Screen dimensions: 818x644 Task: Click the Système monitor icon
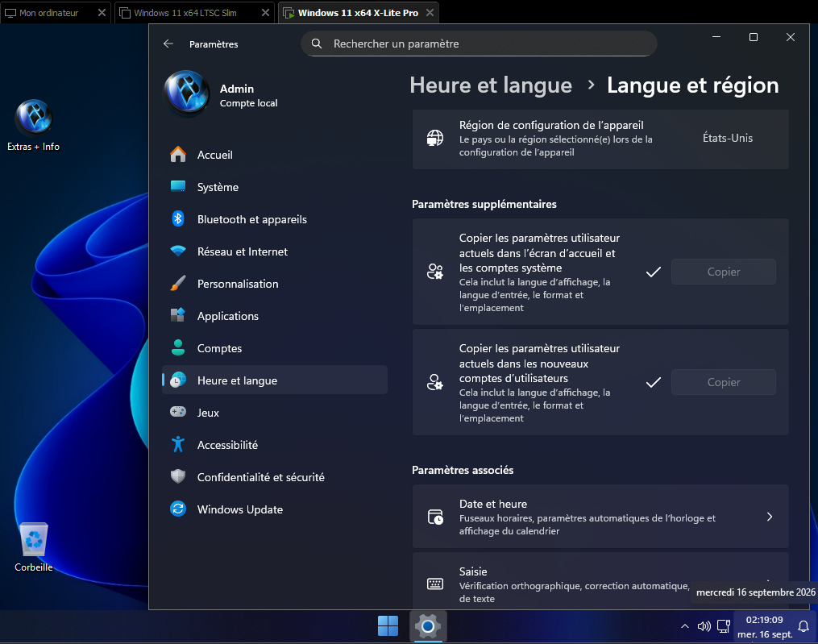178,187
